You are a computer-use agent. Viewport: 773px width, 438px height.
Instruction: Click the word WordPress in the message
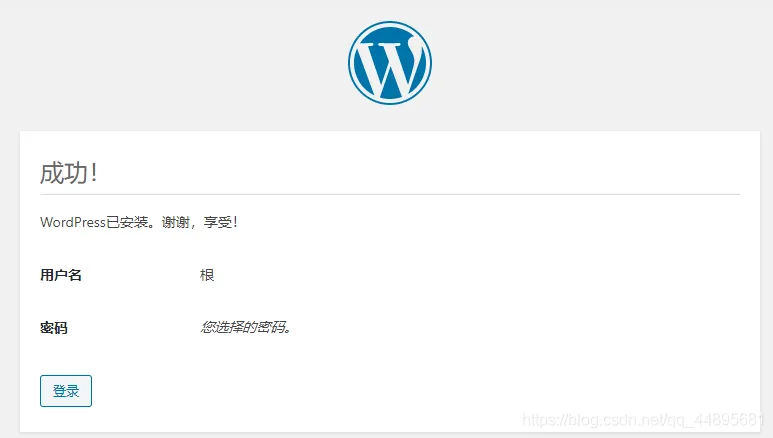72,222
